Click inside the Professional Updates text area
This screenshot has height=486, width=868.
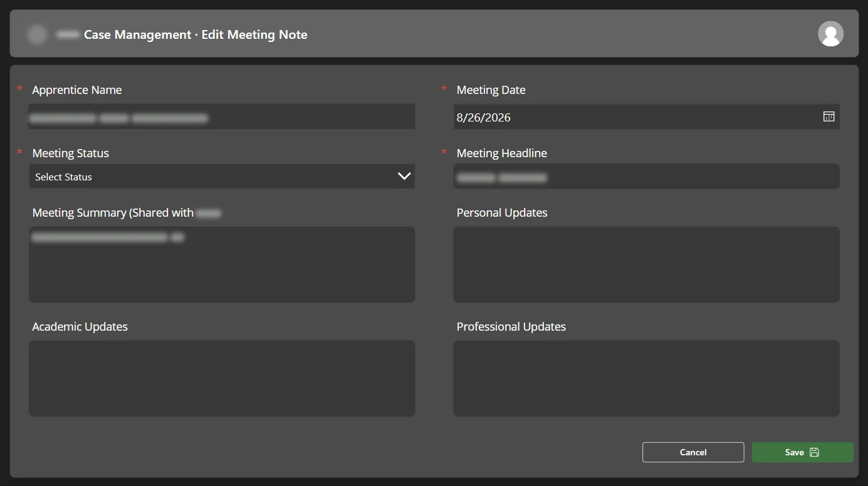coord(646,378)
